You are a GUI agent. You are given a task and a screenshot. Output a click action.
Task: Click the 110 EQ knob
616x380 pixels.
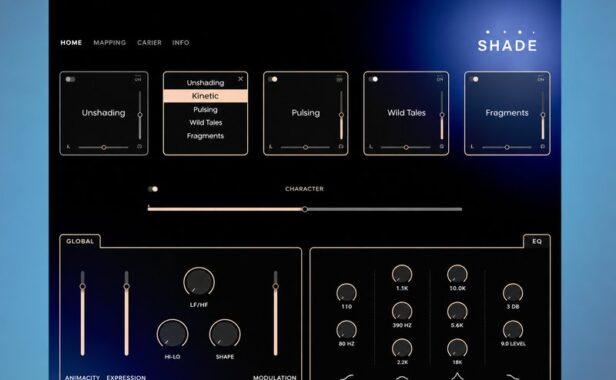[346, 293]
